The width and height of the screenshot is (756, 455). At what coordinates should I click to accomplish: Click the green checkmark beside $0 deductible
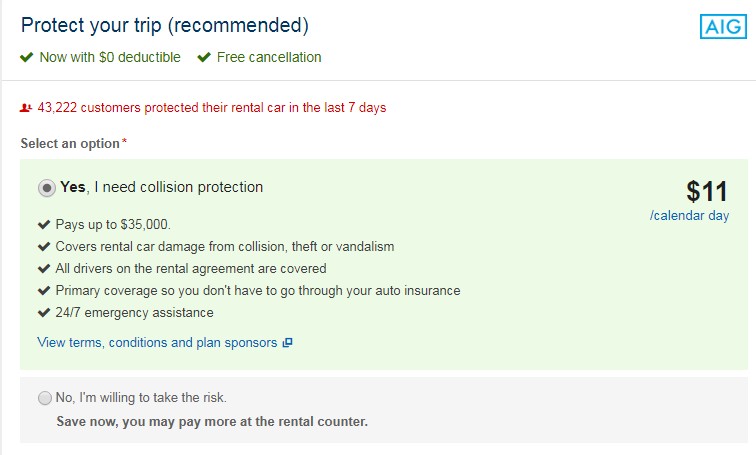pos(27,57)
